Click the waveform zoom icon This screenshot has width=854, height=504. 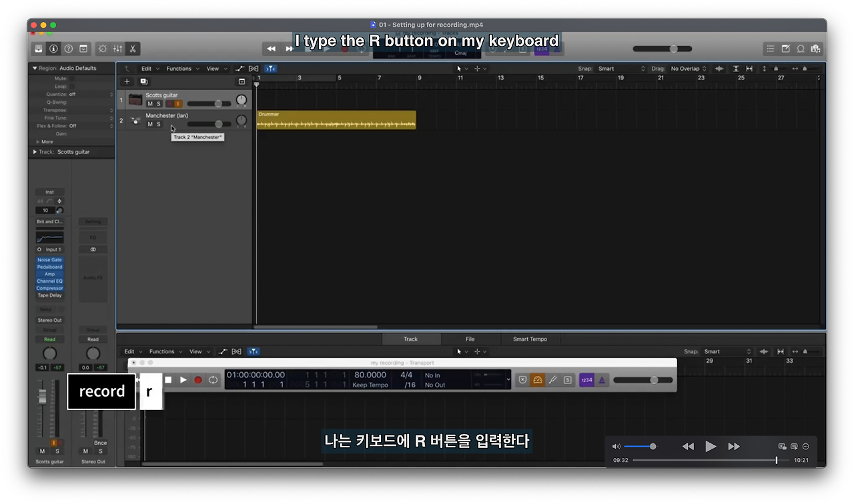pos(719,69)
